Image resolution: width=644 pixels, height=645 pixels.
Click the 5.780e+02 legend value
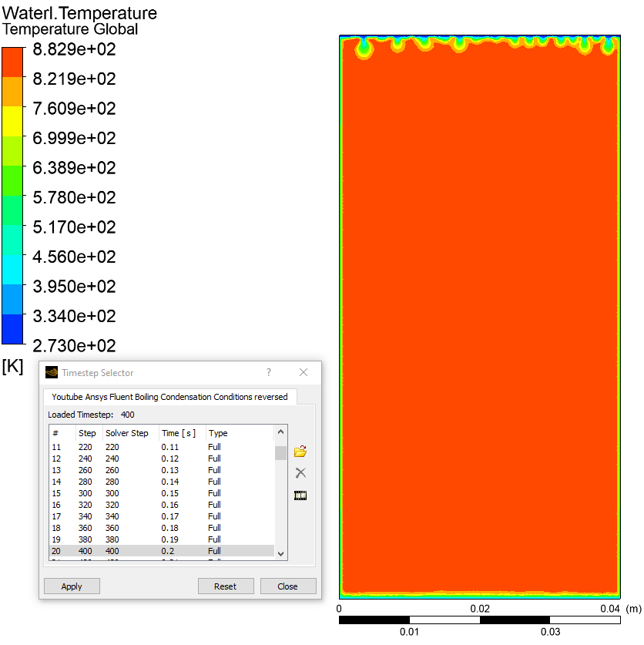point(75,197)
